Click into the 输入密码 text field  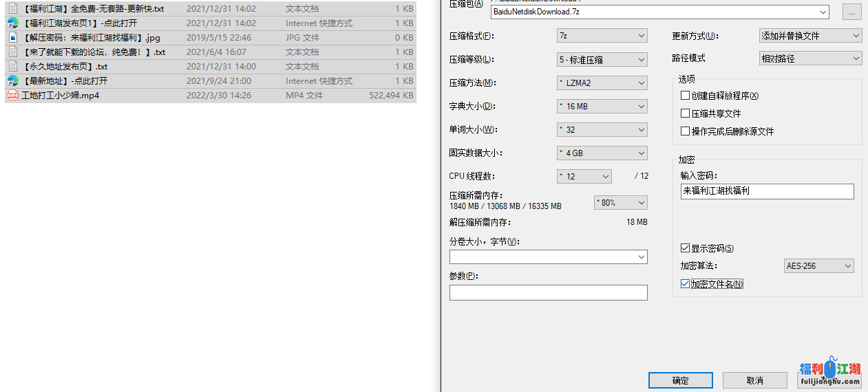click(x=766, y=192)
